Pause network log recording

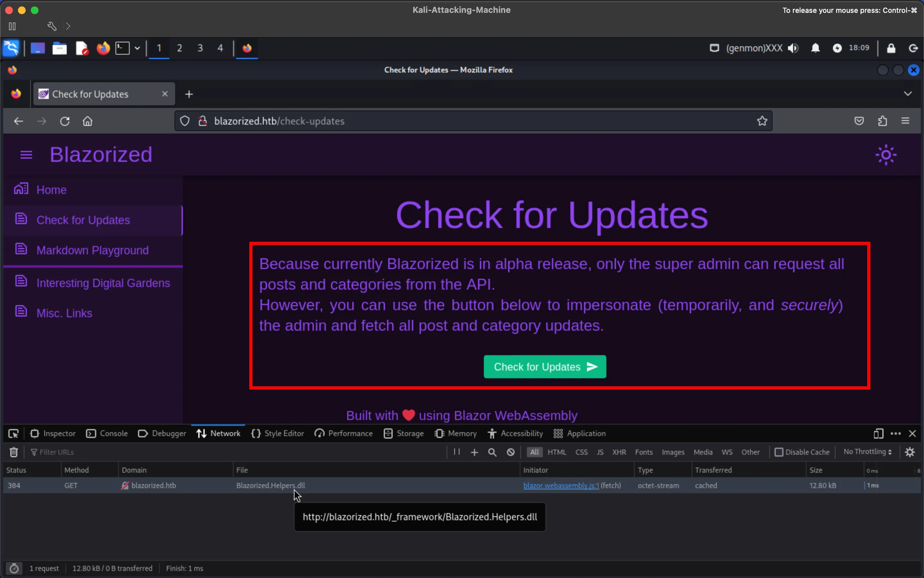click(x=457, y=452)
